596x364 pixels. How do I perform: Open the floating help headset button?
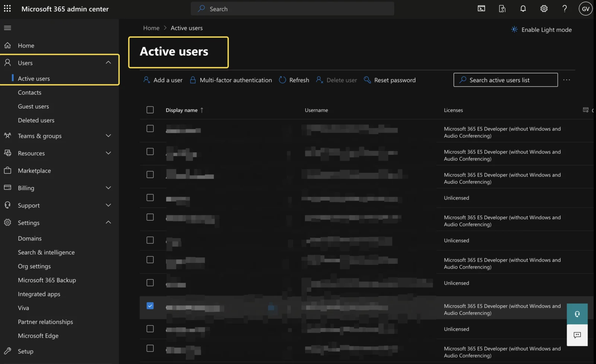[577, 314]
